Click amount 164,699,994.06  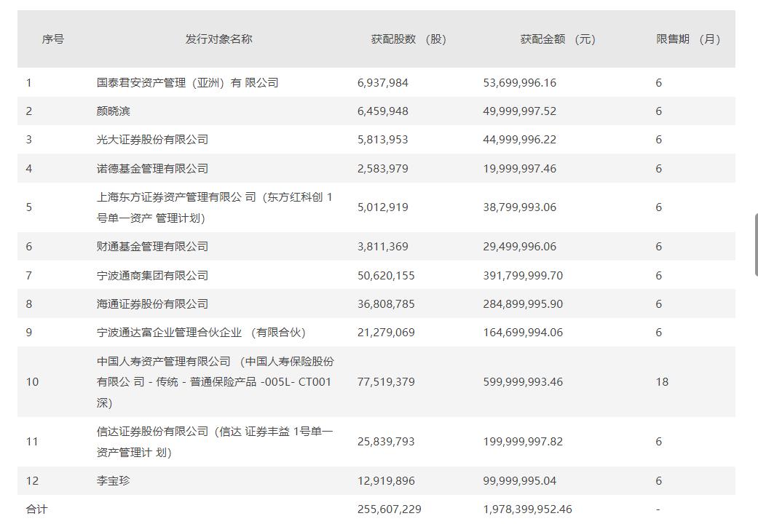pos(523,333)
